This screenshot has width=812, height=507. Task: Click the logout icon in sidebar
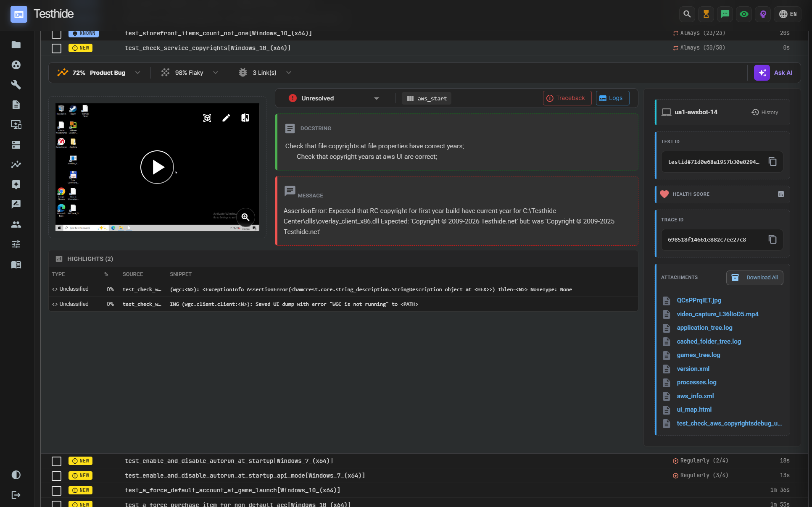16,495
